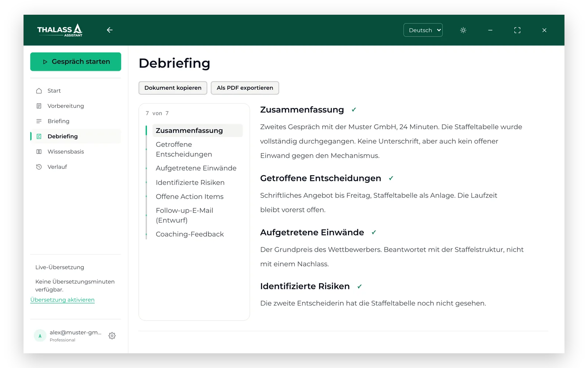The width and height of the screenshot is (588, 368).
Task: Minimize the assistant window
Action: tap(490, 30)
